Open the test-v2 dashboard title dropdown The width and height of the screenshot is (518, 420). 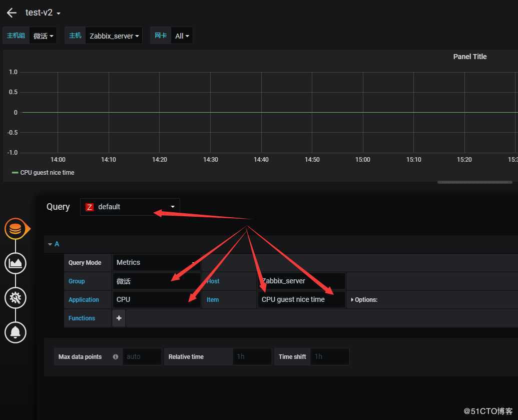(43, 13)
